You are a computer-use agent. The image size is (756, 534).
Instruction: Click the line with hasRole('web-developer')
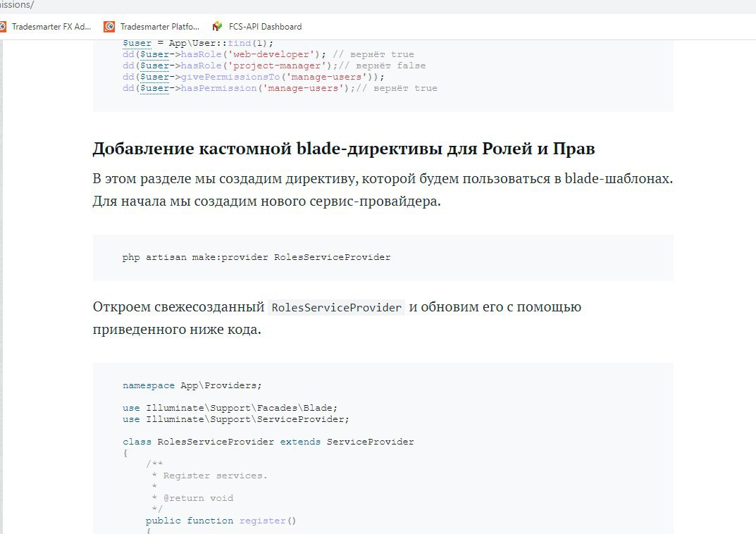coord(268,54)
